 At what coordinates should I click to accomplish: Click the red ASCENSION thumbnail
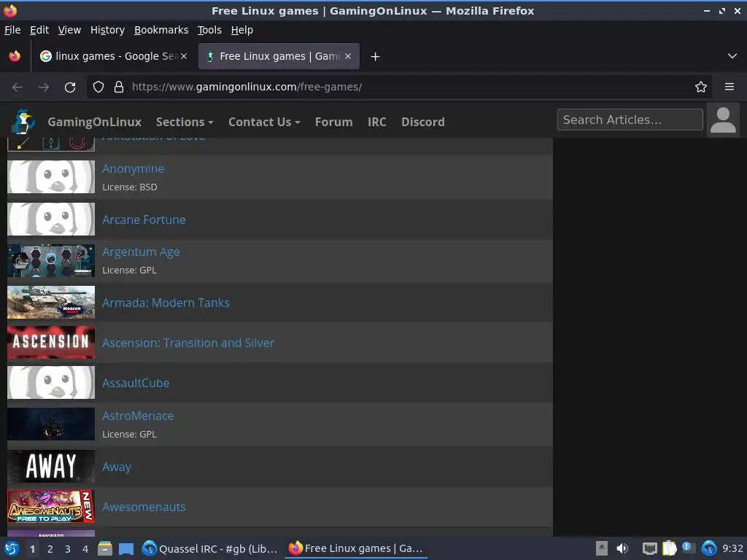coord(51,343)
